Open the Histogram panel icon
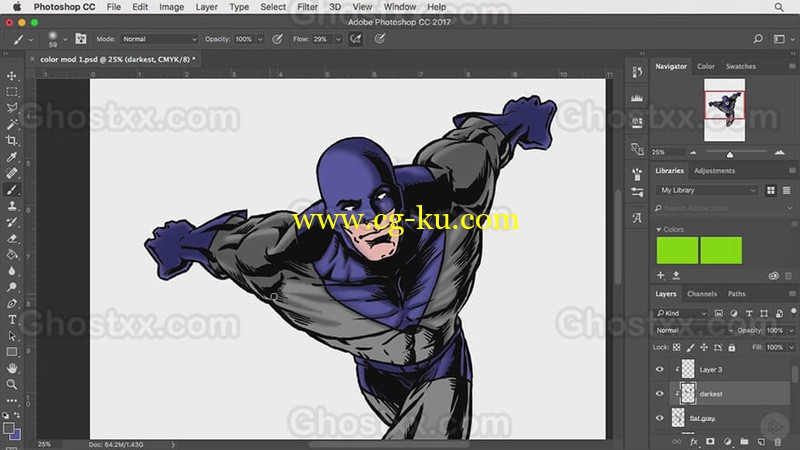 click(x=637, y=97)
